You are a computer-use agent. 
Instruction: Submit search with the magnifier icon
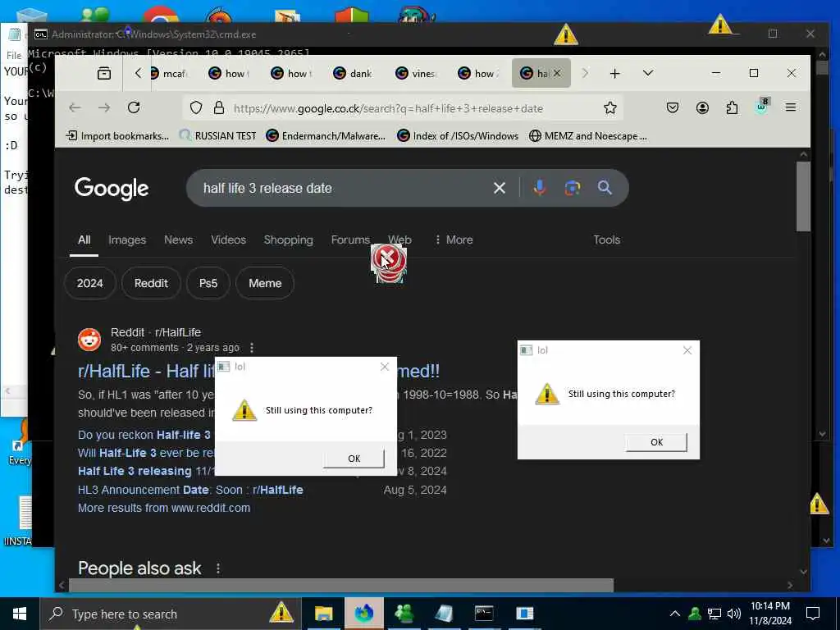tap(605, 188)
